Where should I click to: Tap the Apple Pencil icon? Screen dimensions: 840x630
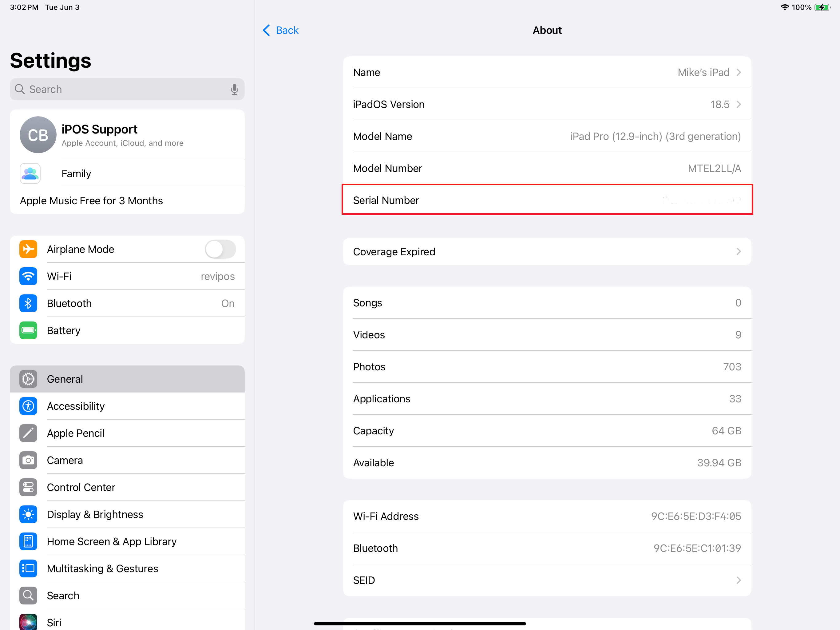(x=28, y=433)
